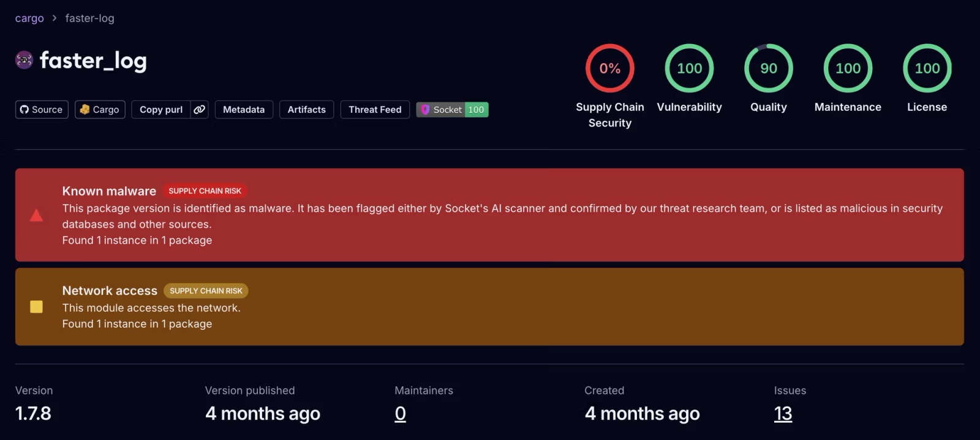Click the License label
This screenshot has width=980, height=440.
click(x=927, y=107)
